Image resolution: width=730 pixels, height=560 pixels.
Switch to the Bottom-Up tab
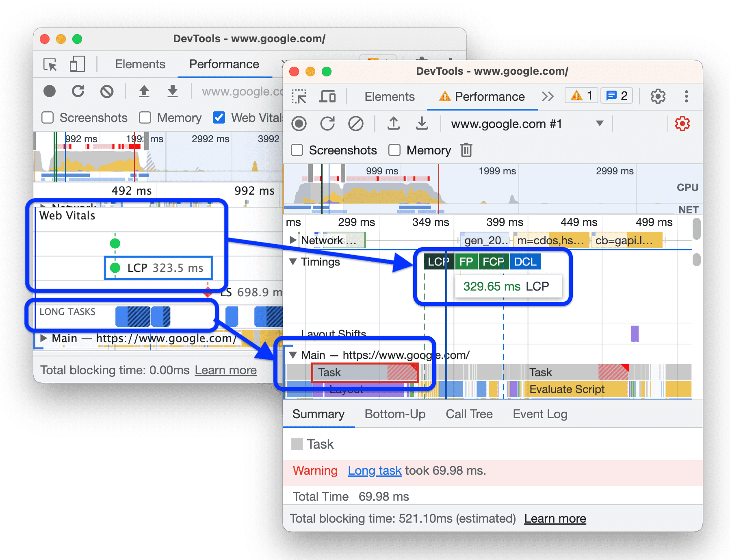tap(395, 414)
